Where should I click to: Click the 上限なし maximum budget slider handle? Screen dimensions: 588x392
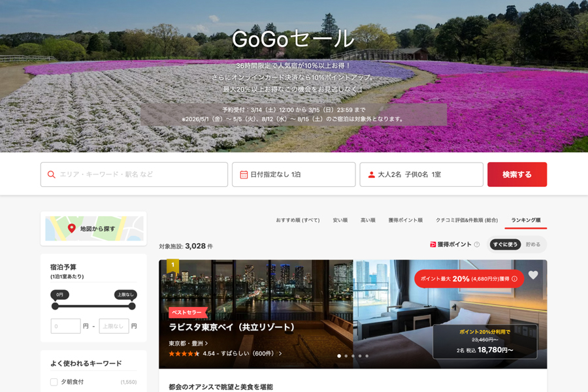[x=132, y=306]
